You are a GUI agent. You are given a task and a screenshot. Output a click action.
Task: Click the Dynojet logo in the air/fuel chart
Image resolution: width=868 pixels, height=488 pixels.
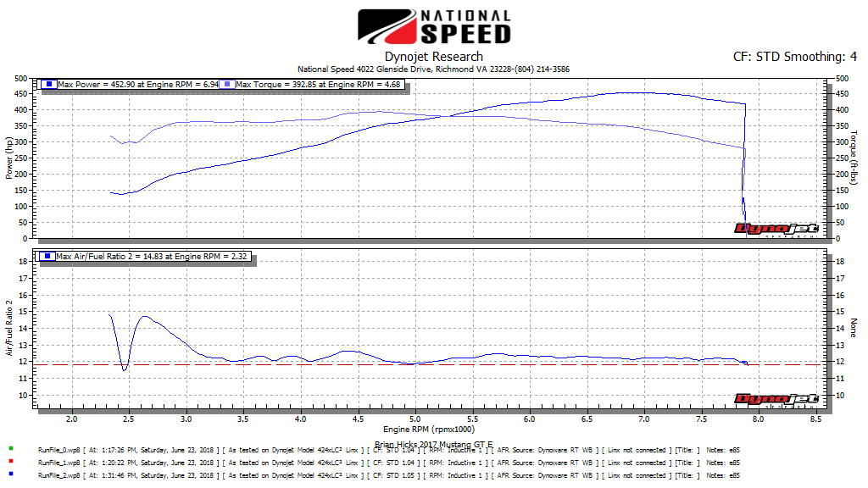point(776,400)
